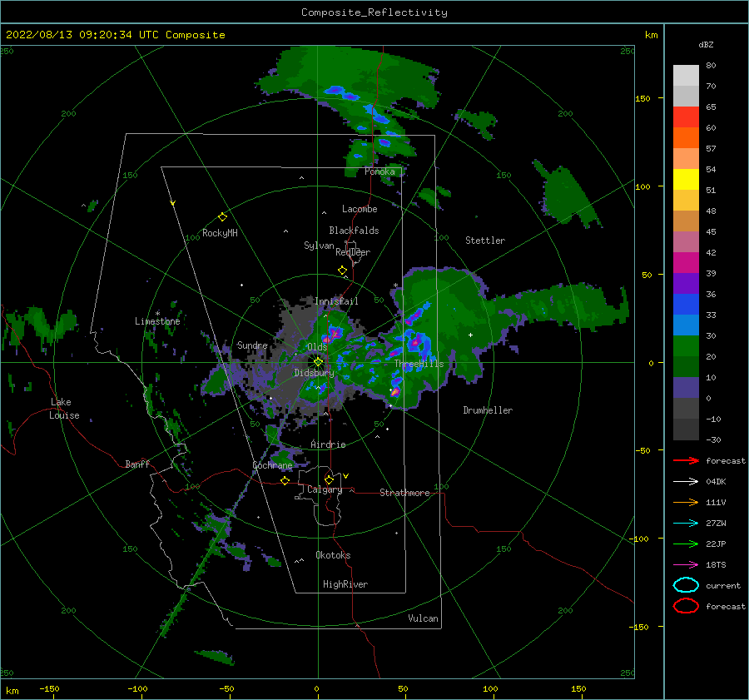Viewport: 749px width, 700px height.
Task: Click the green 22JP arrow in legend
Action: click(686, 544)
